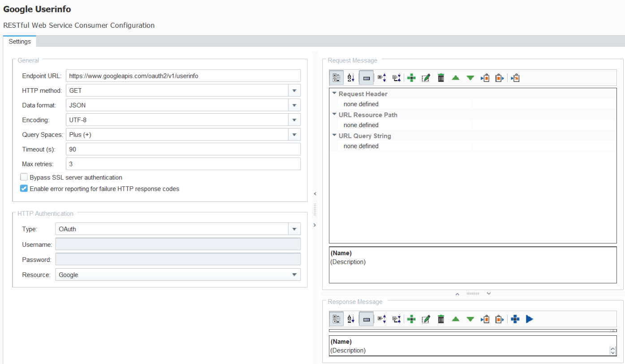Click the Timeout (s) field
This screenshot has width=625, height=364.
183,149
